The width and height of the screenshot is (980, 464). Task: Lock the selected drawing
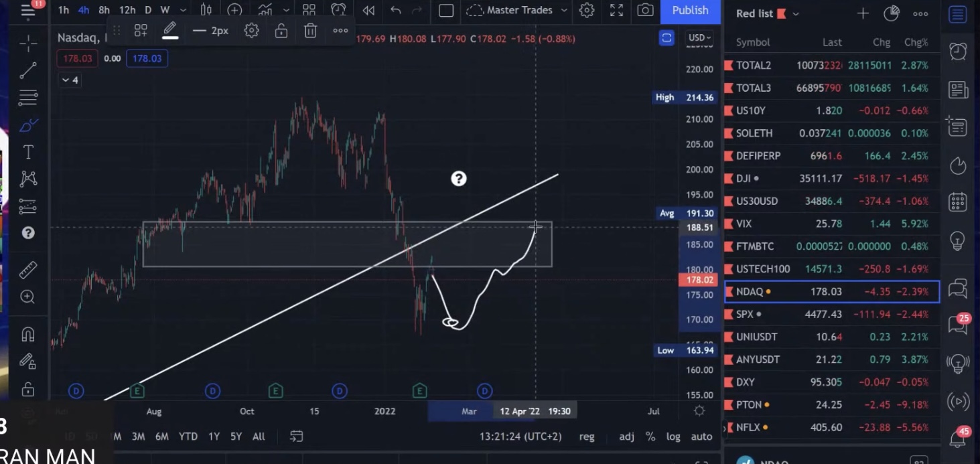281,31
